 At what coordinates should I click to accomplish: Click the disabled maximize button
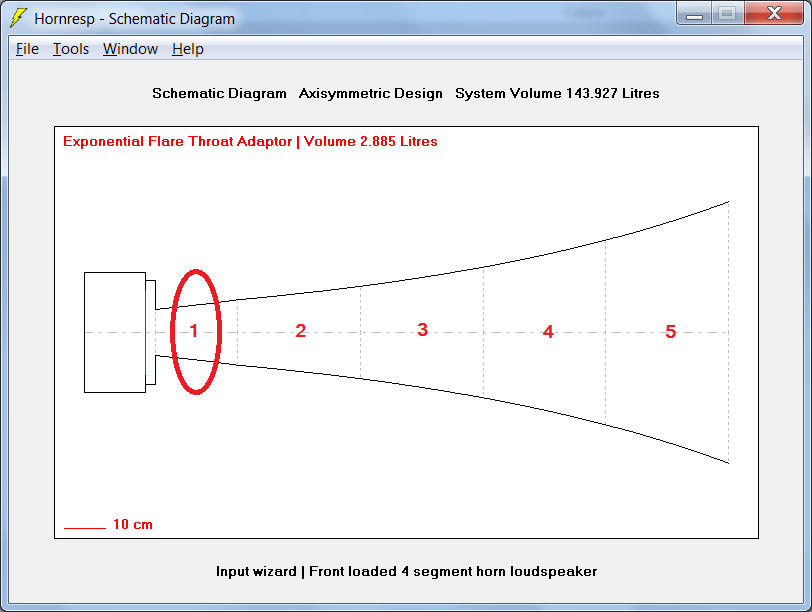coord(728,14)
